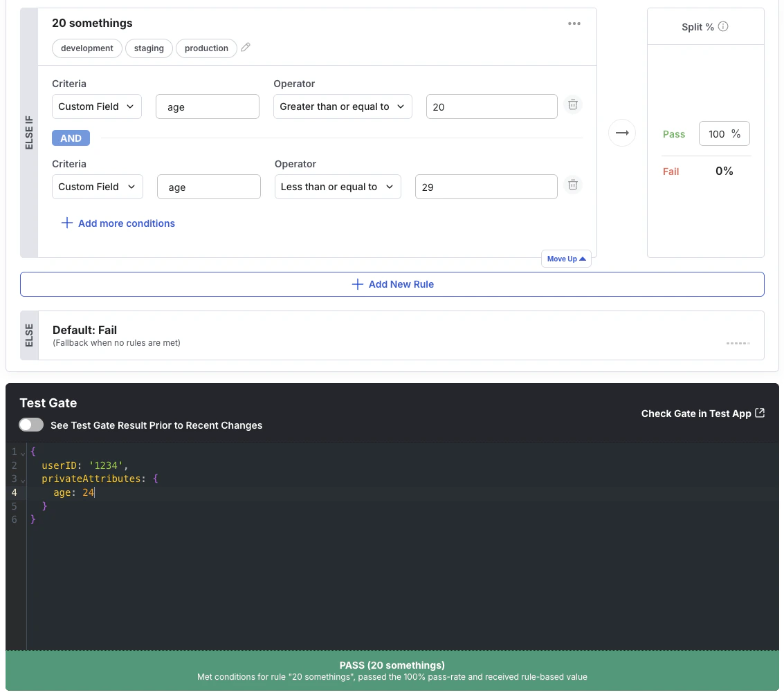The width and height of the screenshot is (784, 695).
Task: Open the three-dot menu for 20 somethings rule
Action: [x=574, y=24]
